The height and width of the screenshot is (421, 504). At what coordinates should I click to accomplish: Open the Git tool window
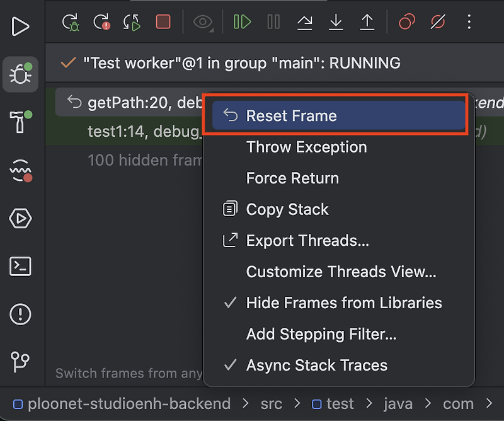point(21,362)
